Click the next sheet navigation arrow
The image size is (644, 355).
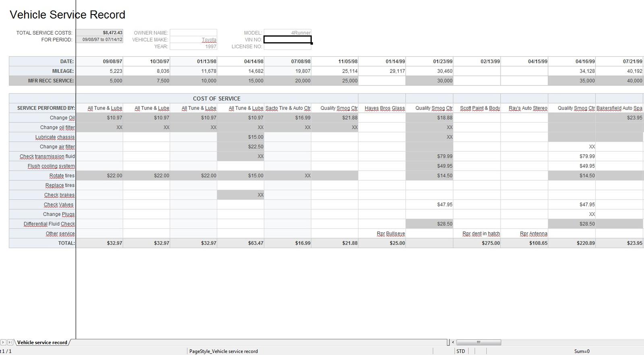pyautogui.click(x=3, y=342)
